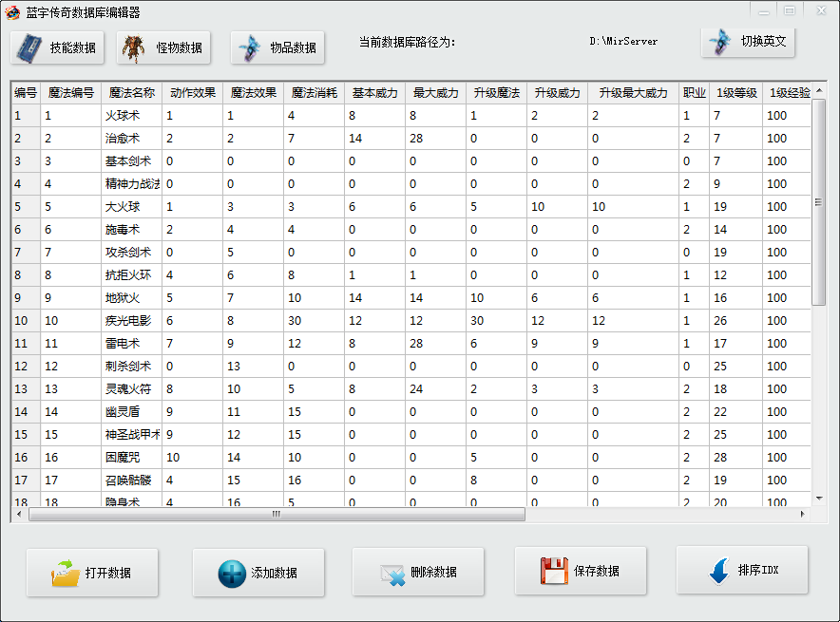
Task: Select the 抗拒火环 name cell
Action: (131, 274)
